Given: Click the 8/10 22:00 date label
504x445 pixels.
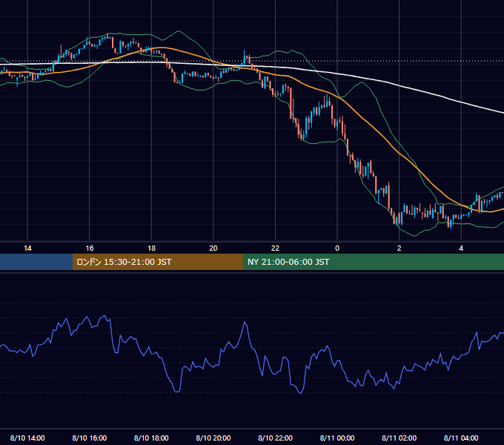Looking at the screenshot, I should tap(276, 438).
